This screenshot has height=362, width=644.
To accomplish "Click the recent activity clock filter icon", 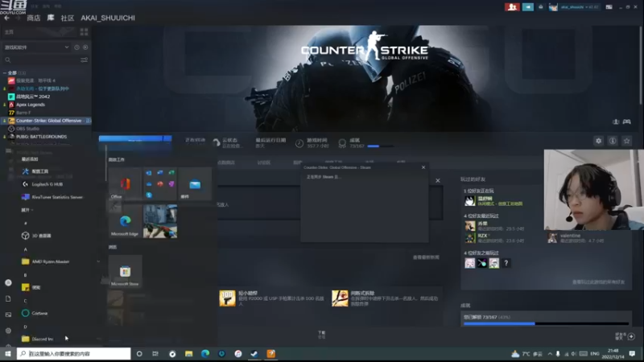I will 76,47.
